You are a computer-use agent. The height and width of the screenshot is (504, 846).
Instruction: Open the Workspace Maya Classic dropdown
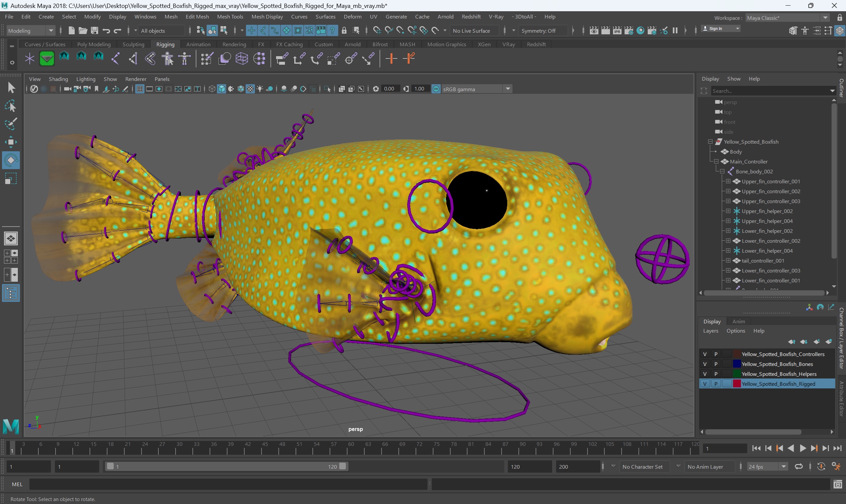tap(787, 18)
